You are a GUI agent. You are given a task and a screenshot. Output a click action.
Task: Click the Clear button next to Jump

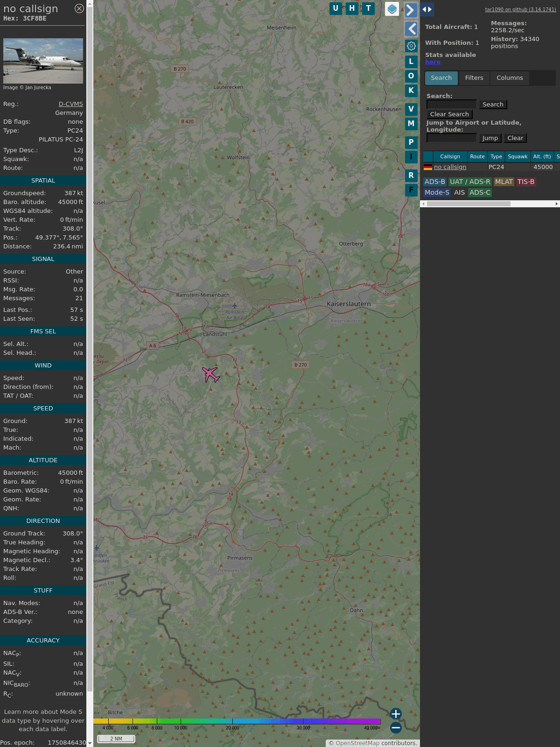515,138
